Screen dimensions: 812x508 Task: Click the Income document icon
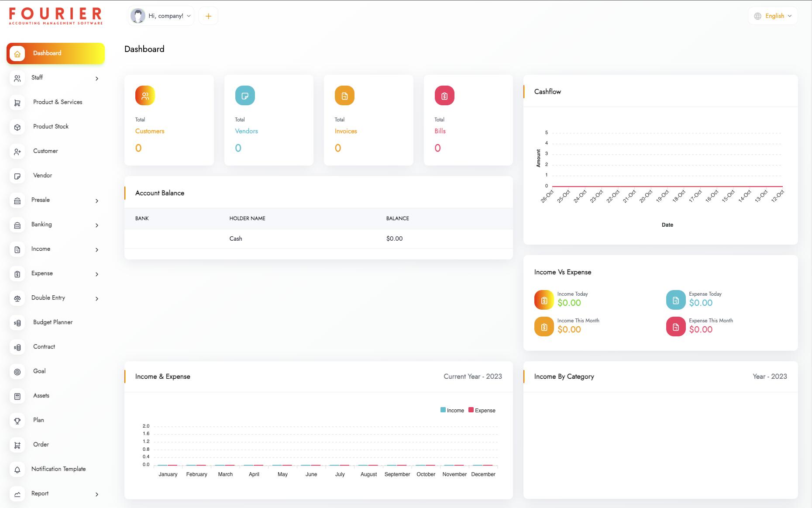tap(17, 249)
